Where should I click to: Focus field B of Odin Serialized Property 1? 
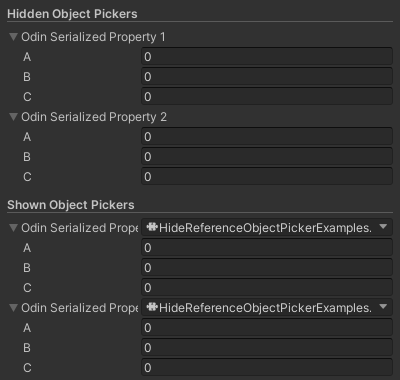(x=267, y=76)
